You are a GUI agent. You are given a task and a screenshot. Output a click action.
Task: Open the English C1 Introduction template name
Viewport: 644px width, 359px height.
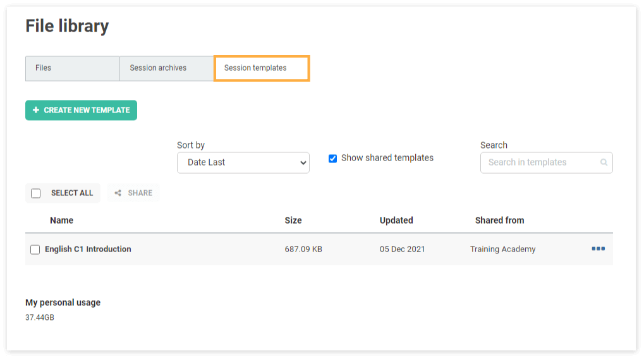coord(88,249)
